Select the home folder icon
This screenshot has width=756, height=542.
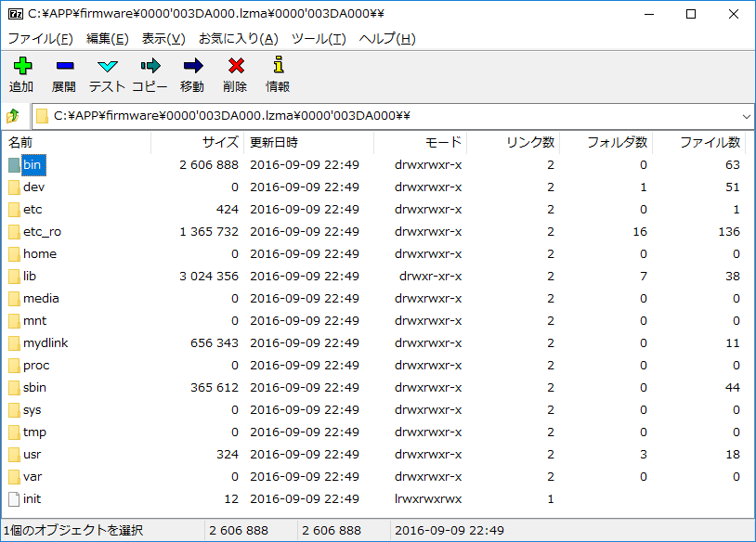(x=14, y=254)
